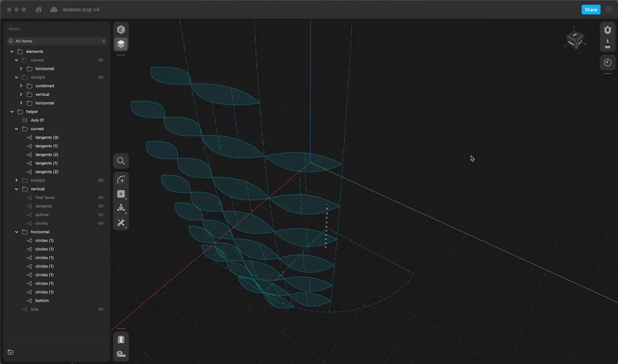The width and height of the screenshot is (618, 364).
Task: Collapse the curved folder under helper
Action: tap(16, 129)
